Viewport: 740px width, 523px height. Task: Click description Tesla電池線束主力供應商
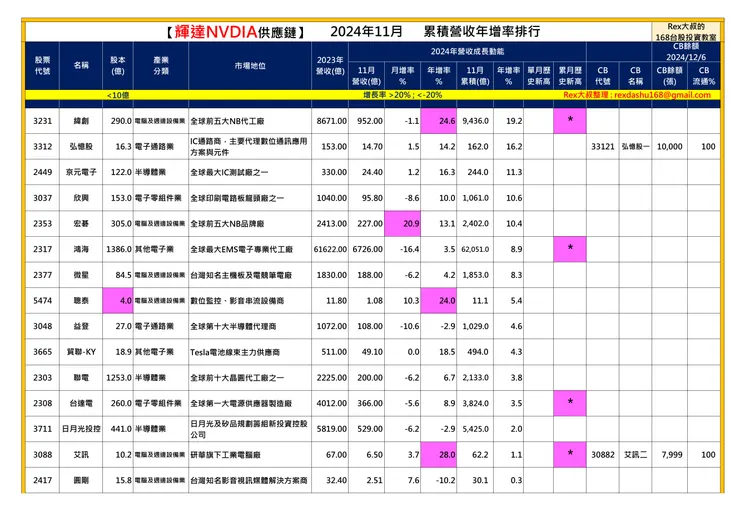[x=235, y=352]
